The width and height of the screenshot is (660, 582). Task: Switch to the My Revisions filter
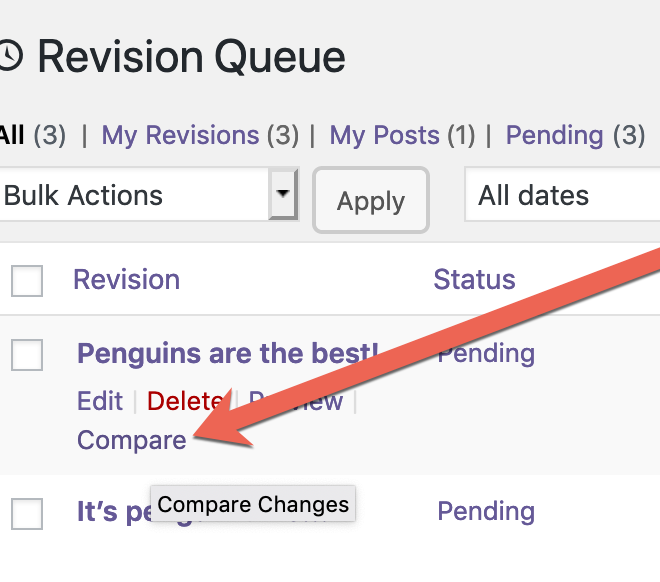pyautogui.click(x=200, y=136)
